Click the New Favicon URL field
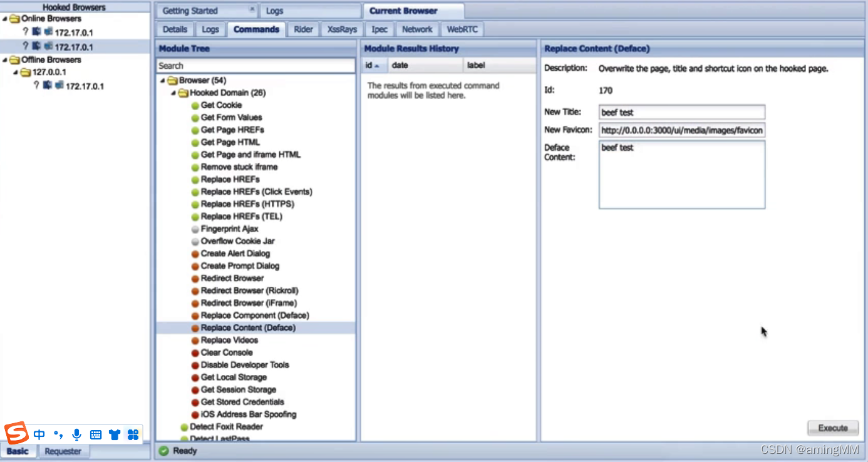868x462 pixels. pyautogui.click(x=682, y=130)
